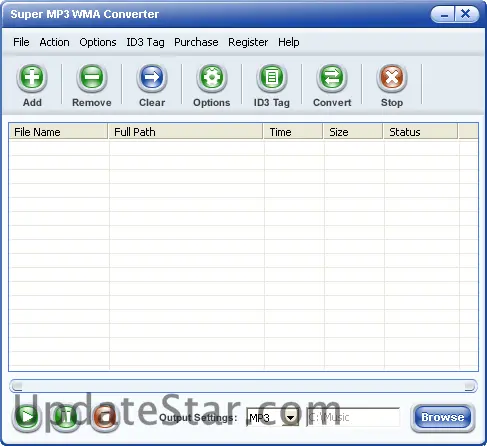Sort by the Time column header

[293, 132]
